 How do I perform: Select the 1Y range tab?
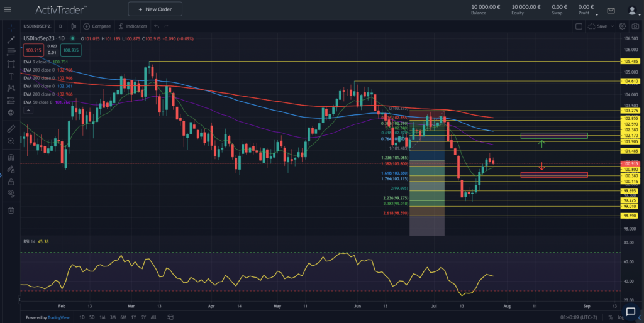[133, 317]
